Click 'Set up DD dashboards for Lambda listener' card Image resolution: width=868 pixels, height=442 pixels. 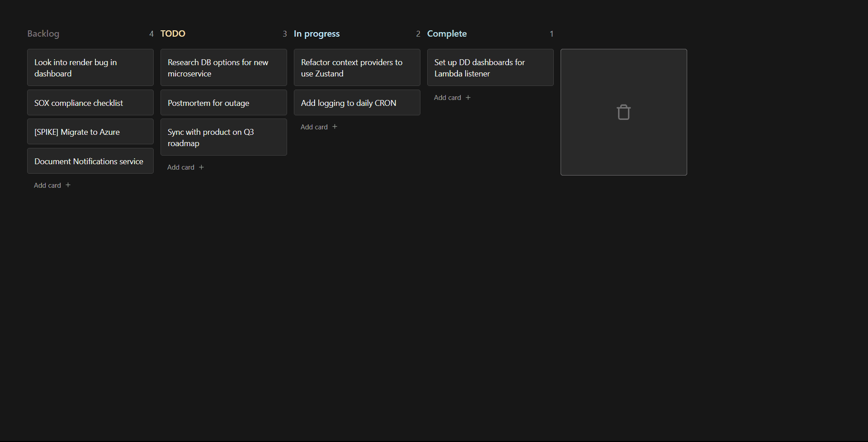491,68
